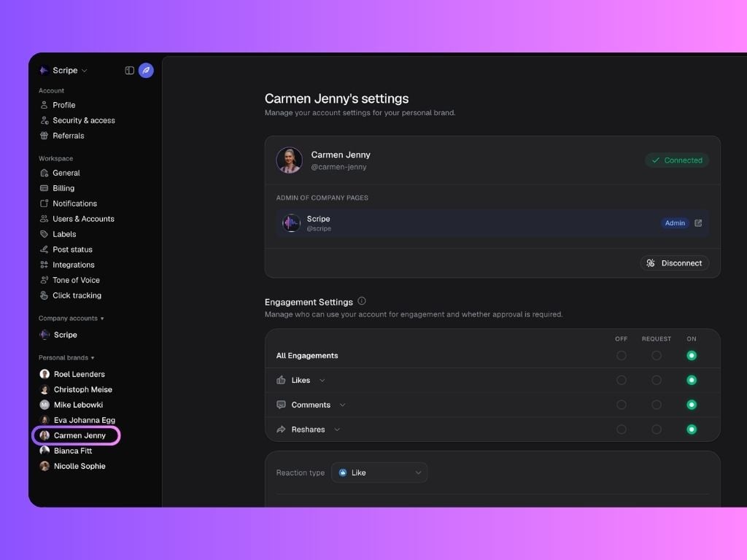Click Mike Lebowki avatar in sidebar

44,405
